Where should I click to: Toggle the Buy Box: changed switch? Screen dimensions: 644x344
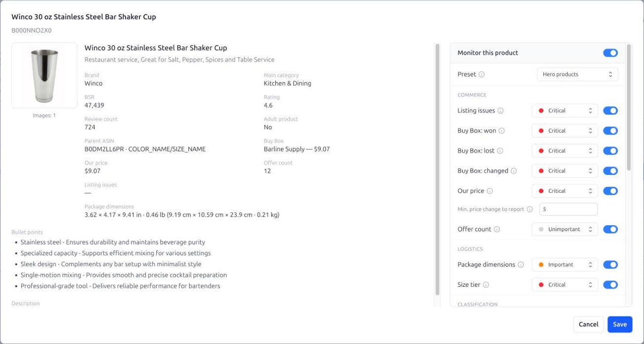tap(610, 171)
